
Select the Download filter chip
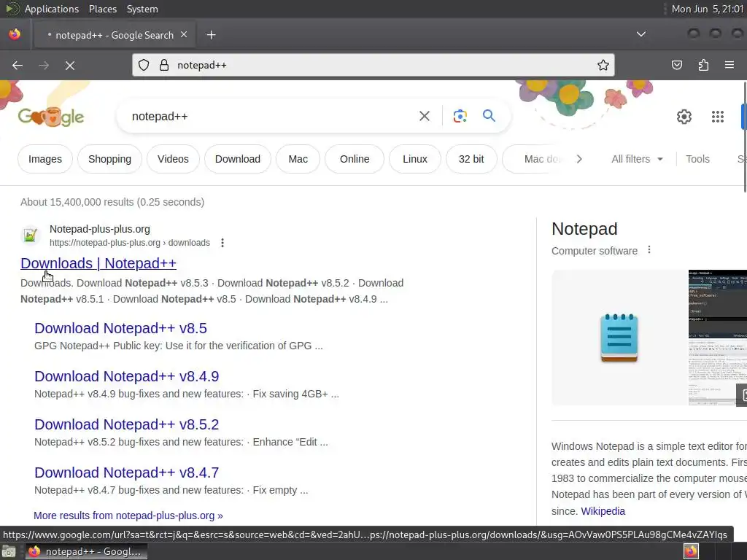tap(238, 159)
